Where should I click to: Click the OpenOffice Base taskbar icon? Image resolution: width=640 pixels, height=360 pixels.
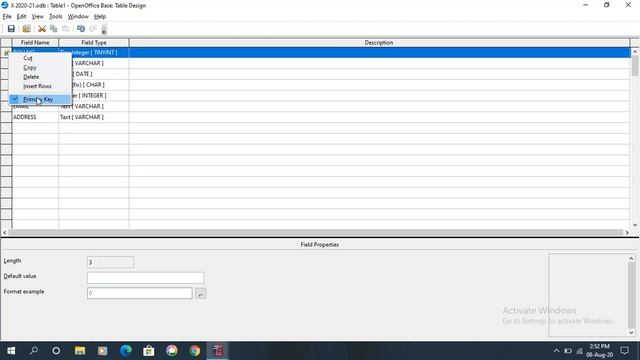click(x=218, y=351)
